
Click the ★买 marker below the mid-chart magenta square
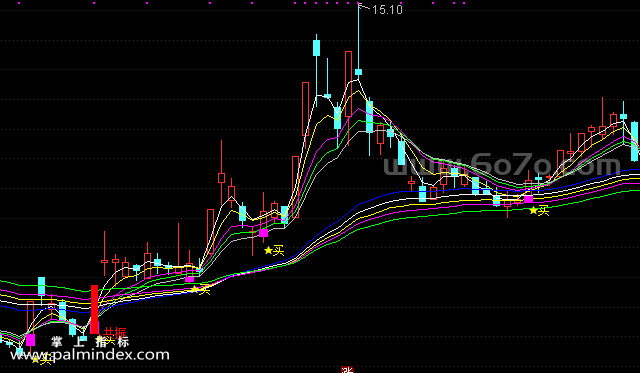tap(274, 251)
